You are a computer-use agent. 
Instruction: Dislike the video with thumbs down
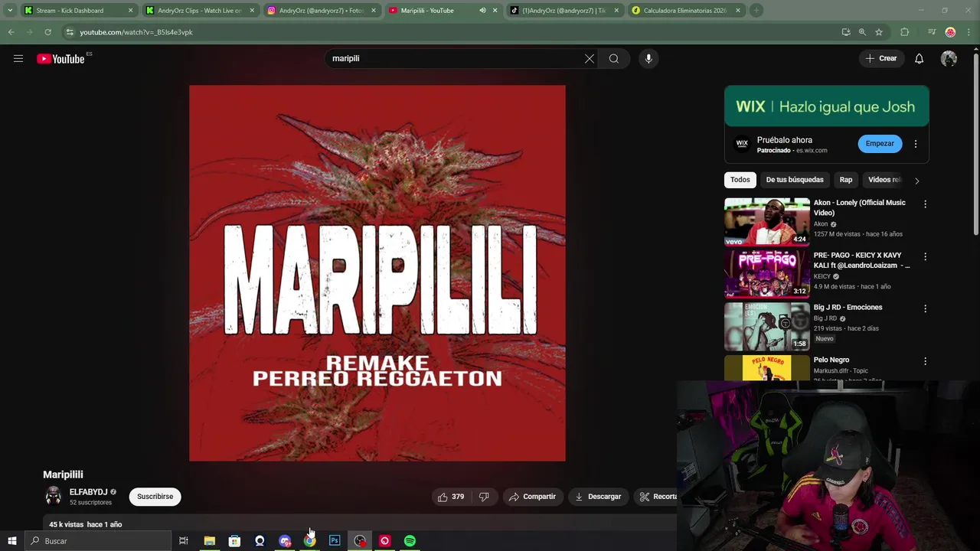(x=484, y=497)
